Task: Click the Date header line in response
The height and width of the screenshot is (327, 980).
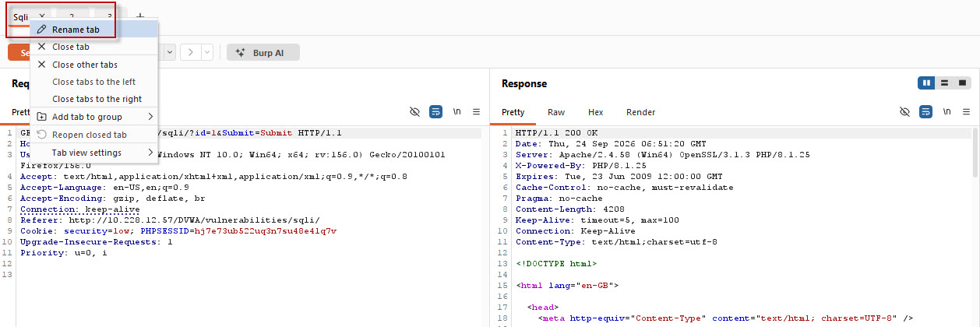Action: 612,144
